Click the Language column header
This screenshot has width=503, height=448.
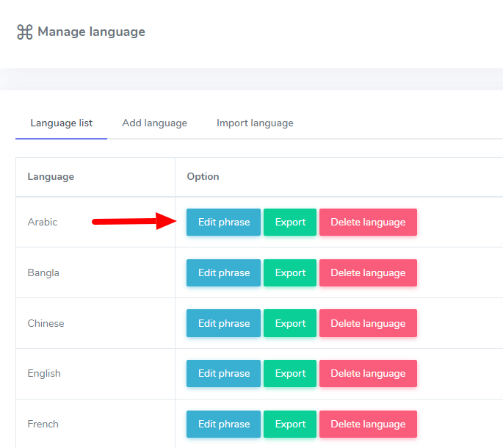click(x=51, y=177)
